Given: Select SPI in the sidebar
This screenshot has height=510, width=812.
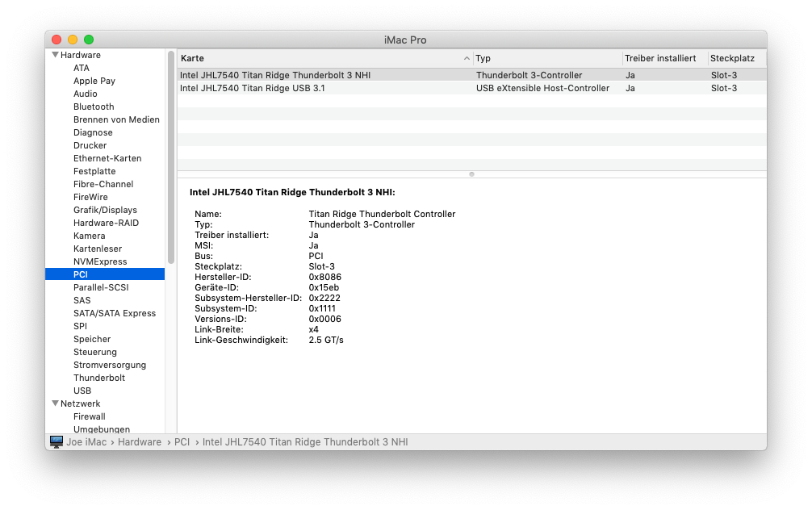Looking at the screenshot, I should click(80, 326).
